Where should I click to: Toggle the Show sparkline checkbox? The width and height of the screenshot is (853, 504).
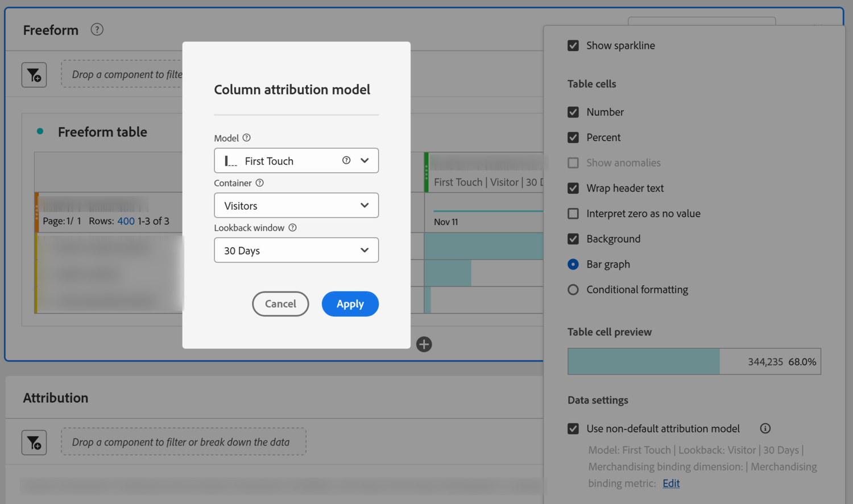coord(573,45)
